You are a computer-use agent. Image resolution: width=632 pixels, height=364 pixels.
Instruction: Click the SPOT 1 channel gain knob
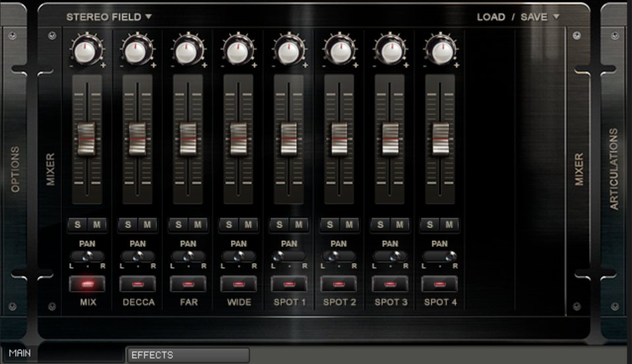pos(288,51)
